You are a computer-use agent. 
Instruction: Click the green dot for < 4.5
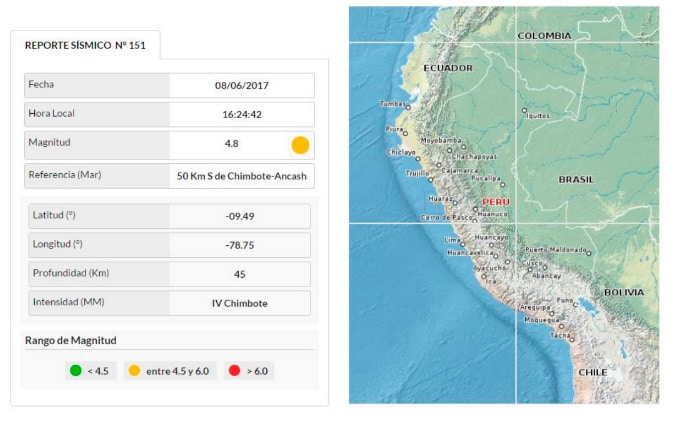75,371
